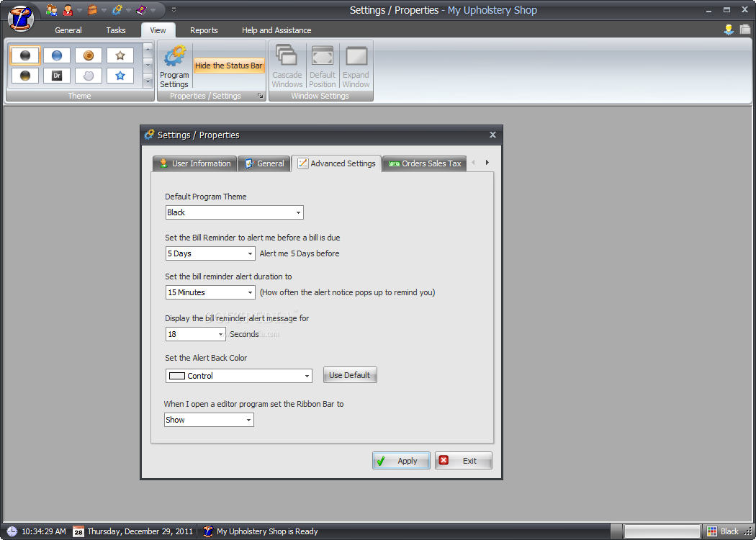
Task: Click the lightbulb icon at ribbon right
Action: [x=729, y=30]
